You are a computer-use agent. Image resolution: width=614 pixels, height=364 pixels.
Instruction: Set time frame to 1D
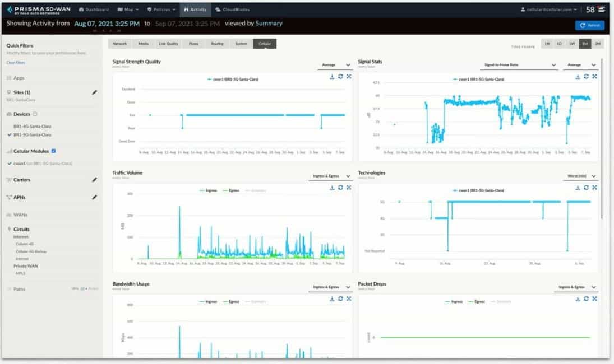tap(559, 44)
